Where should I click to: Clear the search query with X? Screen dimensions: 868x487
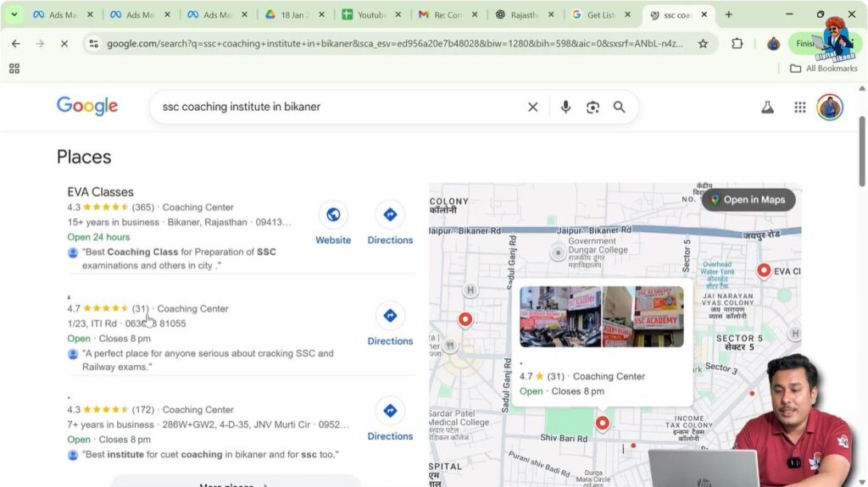click(x=532, y=107)
